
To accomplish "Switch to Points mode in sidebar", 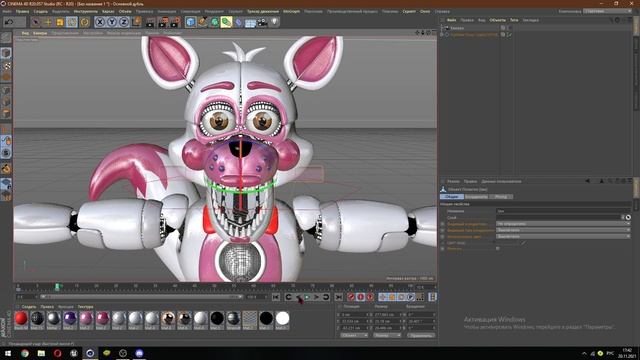I will [6, 90].
